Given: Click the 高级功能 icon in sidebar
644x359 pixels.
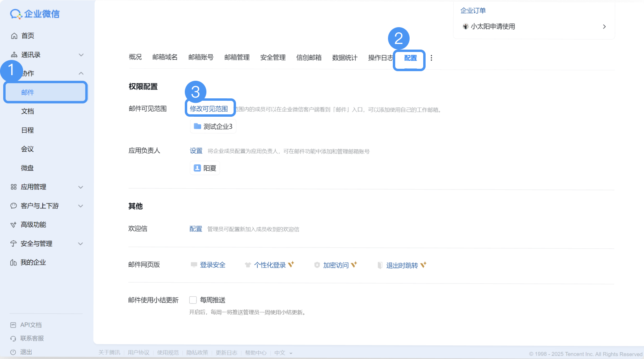Looking at the screenshot, I should tap(14, 225).
